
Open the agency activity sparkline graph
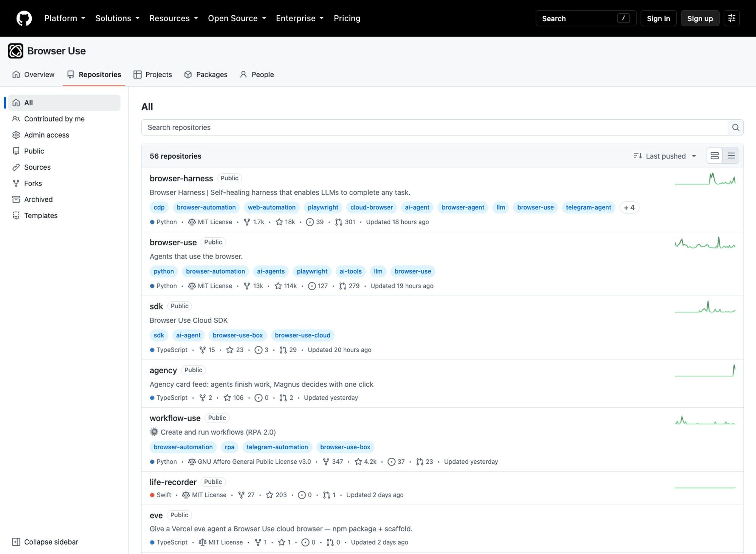click(x=705, y=370)
